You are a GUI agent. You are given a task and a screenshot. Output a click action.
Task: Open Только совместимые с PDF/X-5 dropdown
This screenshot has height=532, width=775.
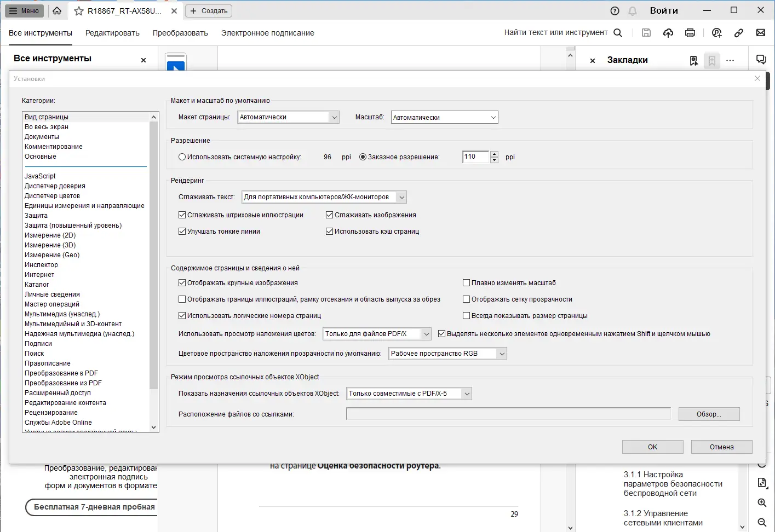tap(409, 394)
